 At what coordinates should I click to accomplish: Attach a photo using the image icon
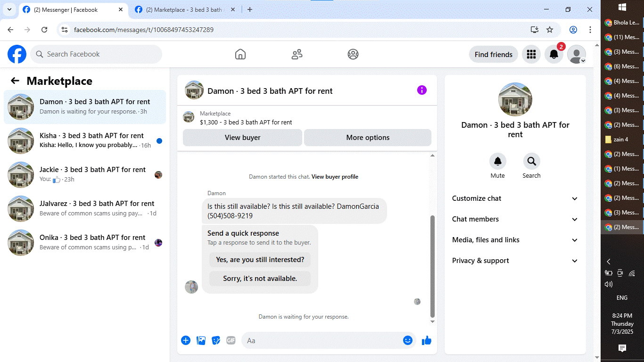[x=201, y=340]
